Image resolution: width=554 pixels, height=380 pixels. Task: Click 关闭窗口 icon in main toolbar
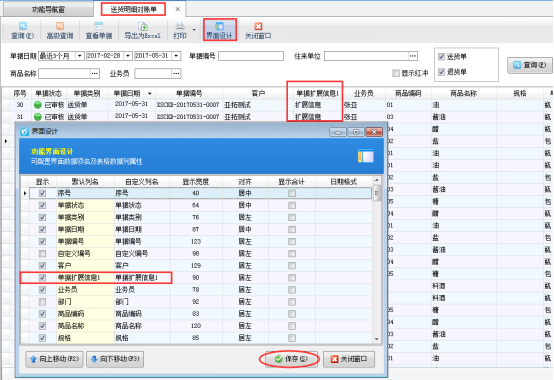(x=258, y=30)
